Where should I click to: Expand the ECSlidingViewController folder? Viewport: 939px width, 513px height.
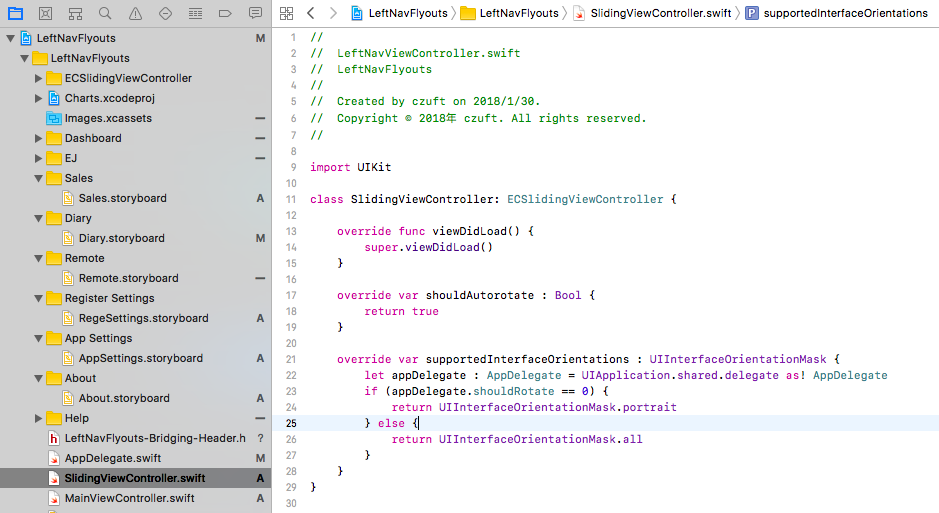coord(38,78)
